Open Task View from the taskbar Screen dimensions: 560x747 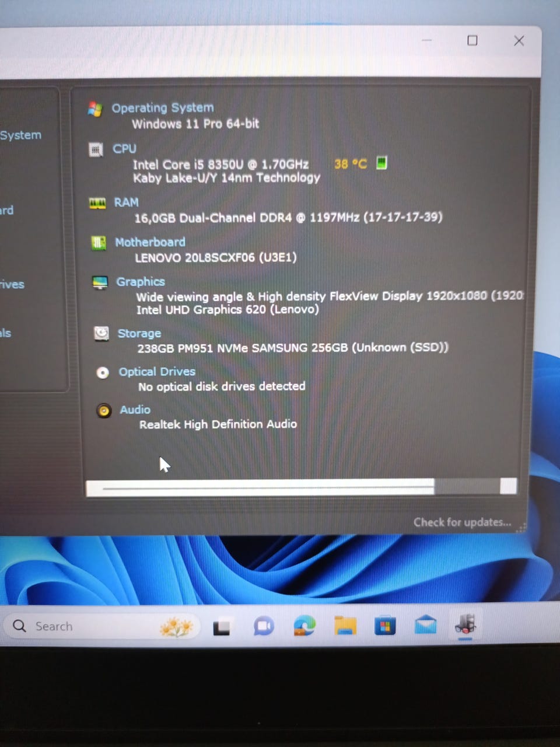[x=222, y=627]
